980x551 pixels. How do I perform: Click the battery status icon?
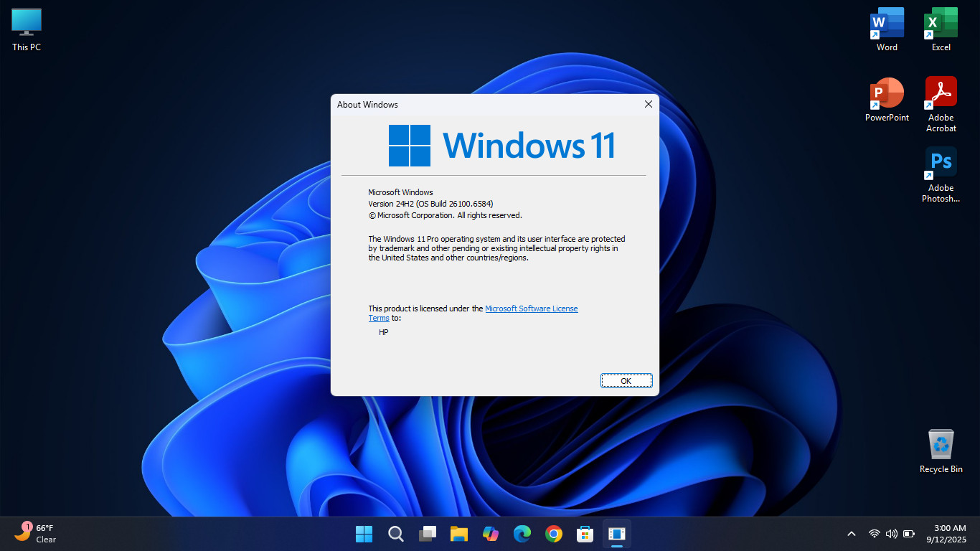point(909,534)
